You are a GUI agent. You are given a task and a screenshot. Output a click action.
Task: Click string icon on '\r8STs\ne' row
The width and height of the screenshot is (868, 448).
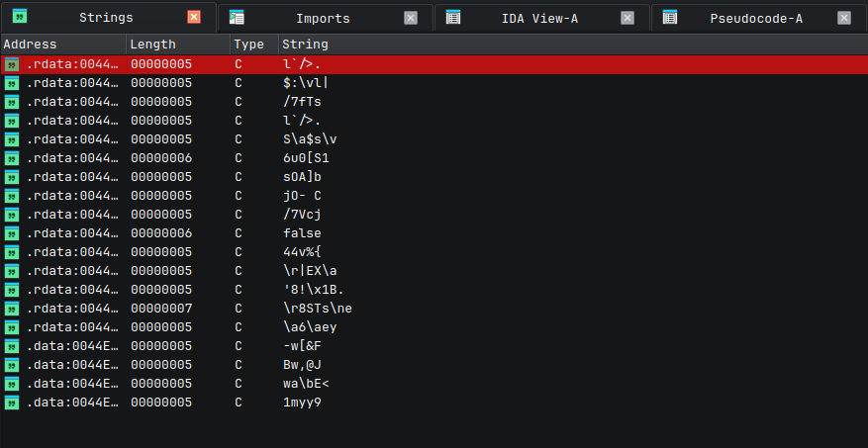coord(12,310)
